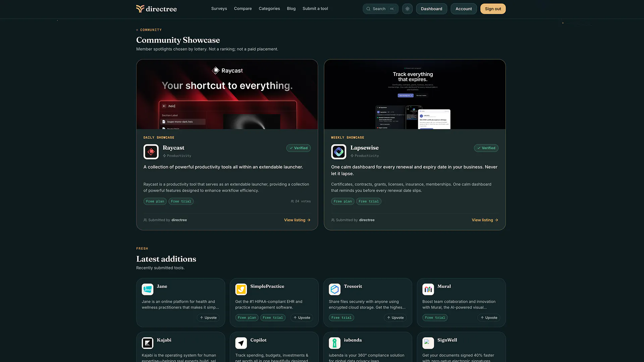The width and height of the screenshot is (644, 362).
Task: Open the Copilot tool title
Action: 258,340
